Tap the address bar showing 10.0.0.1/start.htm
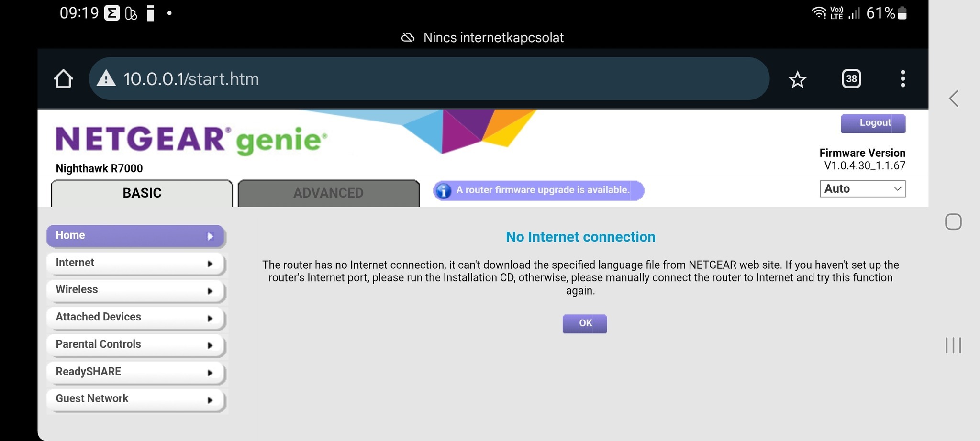Screen dimensions: 980x441 coord(429,79)
